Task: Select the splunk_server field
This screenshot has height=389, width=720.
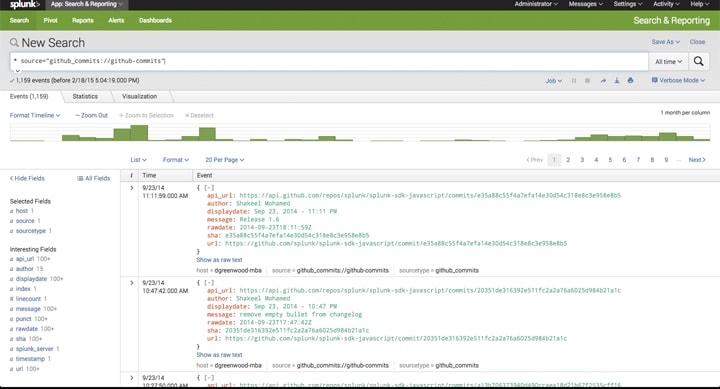Action: coord(34,349)
